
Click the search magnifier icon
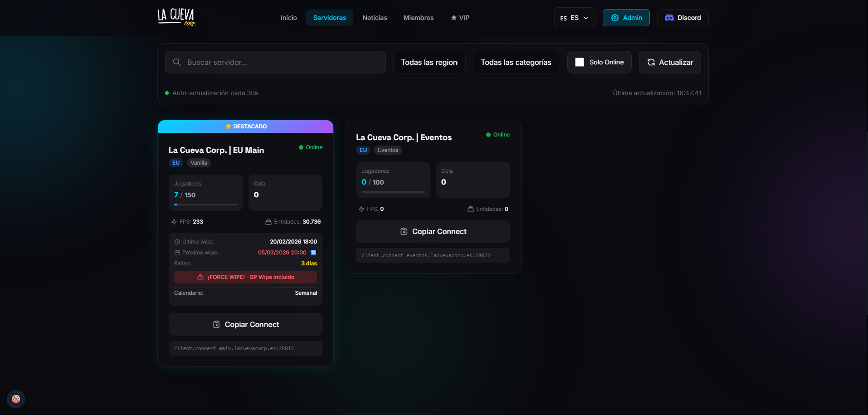[177, 62]
